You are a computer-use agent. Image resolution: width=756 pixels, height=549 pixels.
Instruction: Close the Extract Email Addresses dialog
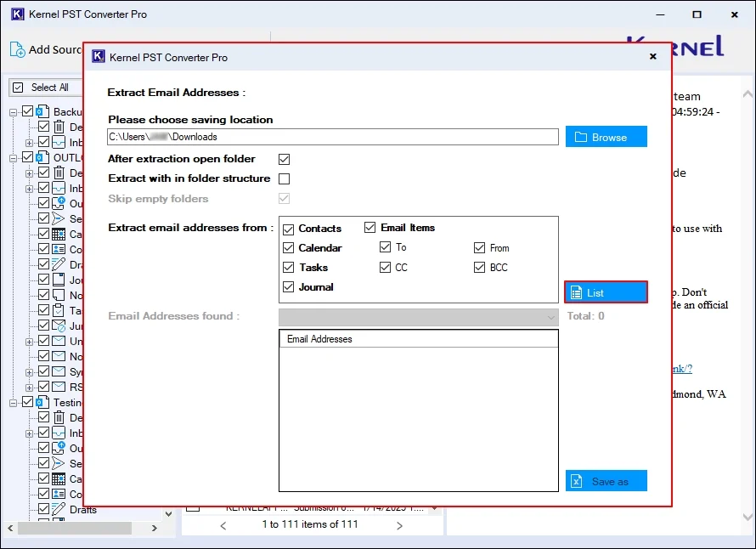[x=652, y=57]
